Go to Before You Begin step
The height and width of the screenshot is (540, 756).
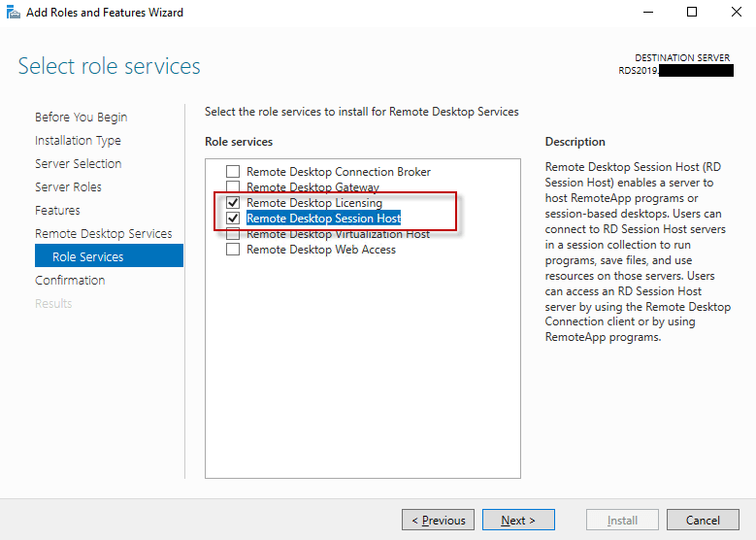pyautogui.click(x=81, y=118)
